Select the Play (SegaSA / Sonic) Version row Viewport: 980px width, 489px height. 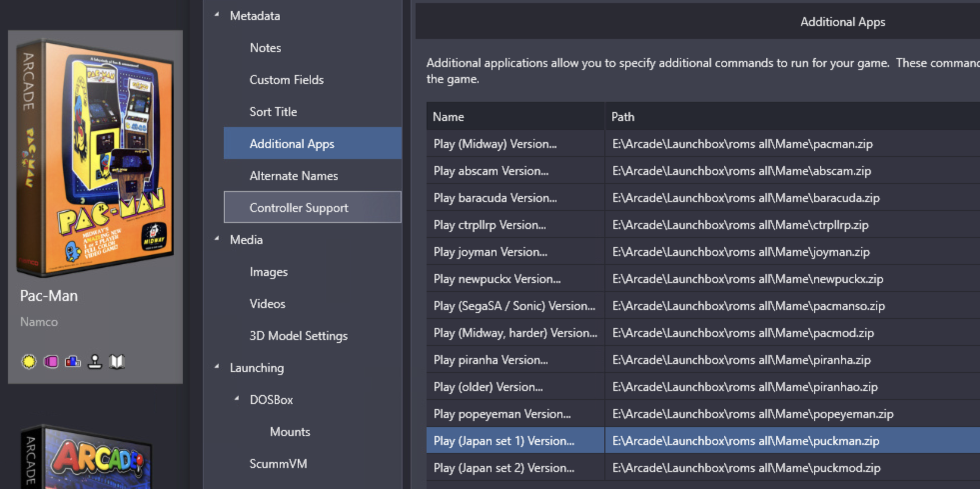tap(703, 306)
